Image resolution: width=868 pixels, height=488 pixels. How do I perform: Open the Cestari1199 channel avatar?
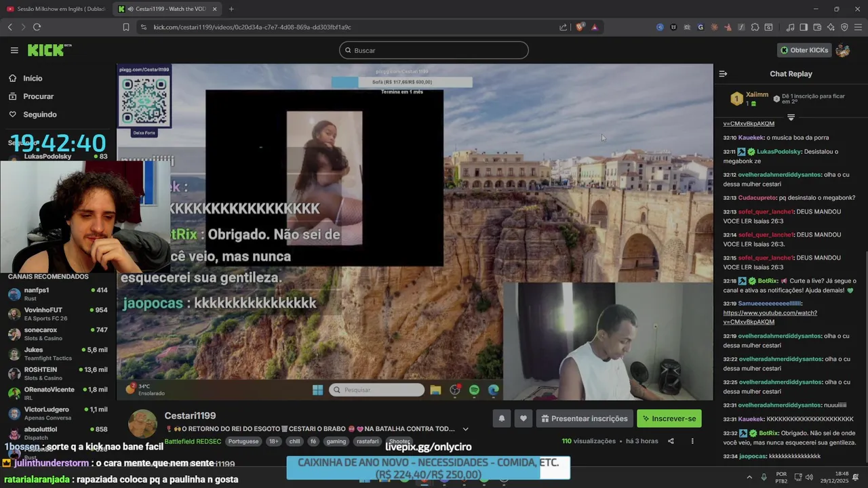(x=142, y=424)
